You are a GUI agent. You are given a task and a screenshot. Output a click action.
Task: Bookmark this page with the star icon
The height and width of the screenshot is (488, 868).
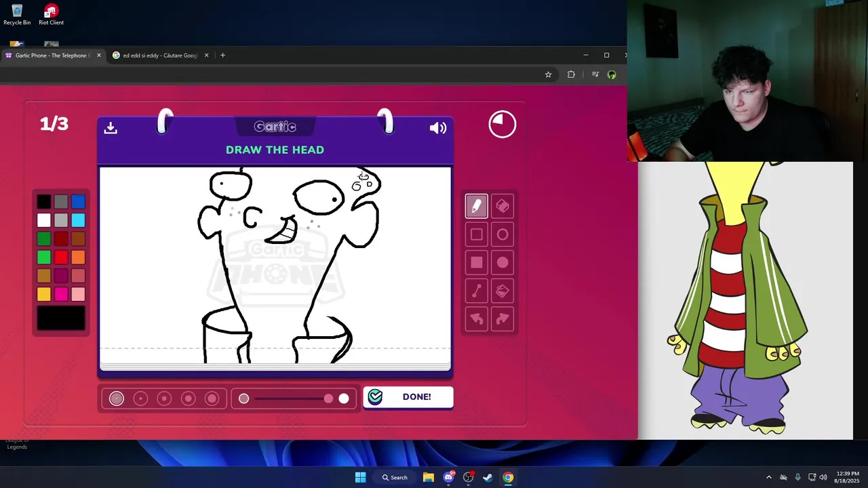(x=549, y=75)
